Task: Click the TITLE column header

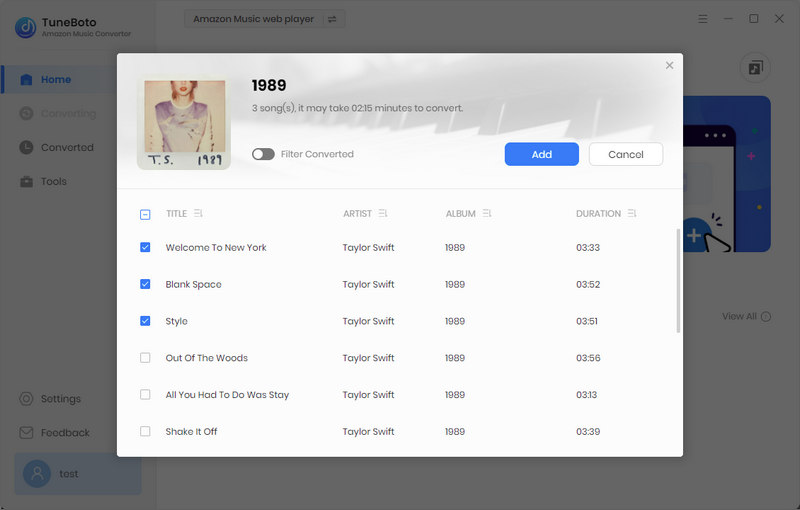Action: point(177,214)
